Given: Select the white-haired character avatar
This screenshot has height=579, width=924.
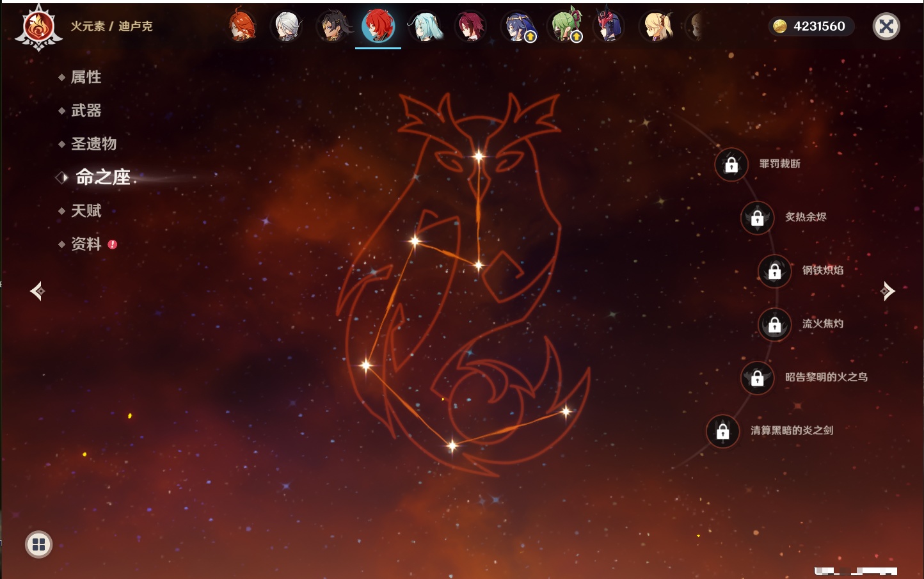Looking at the screenshot, I should pyautogui.click(x=287, y=27).
